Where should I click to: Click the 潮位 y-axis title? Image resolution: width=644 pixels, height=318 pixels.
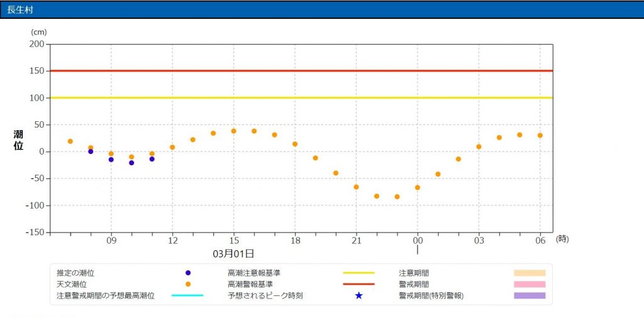[18, 140]
